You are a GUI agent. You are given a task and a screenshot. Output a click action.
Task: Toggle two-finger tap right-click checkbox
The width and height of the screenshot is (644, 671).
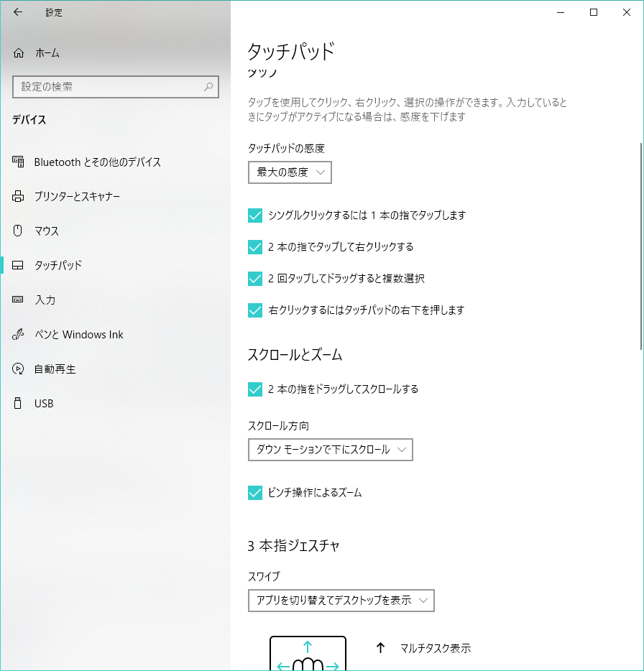(x=255, y=247)
